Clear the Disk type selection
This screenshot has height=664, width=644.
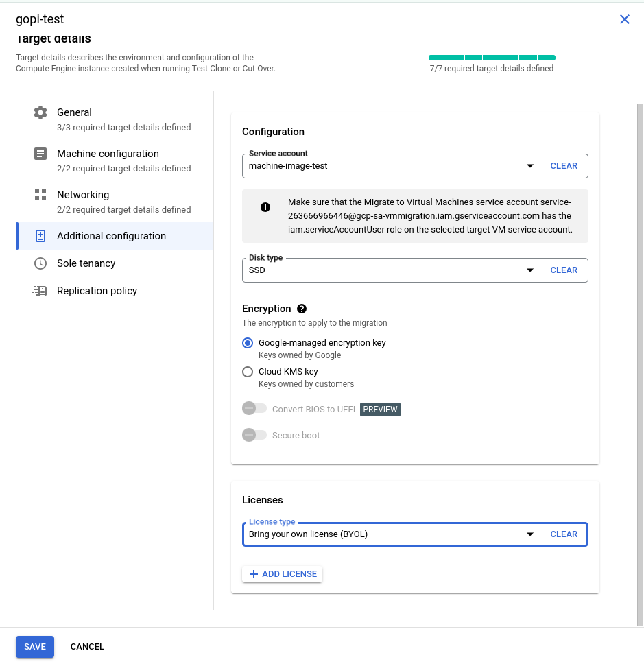click(564, 270)
